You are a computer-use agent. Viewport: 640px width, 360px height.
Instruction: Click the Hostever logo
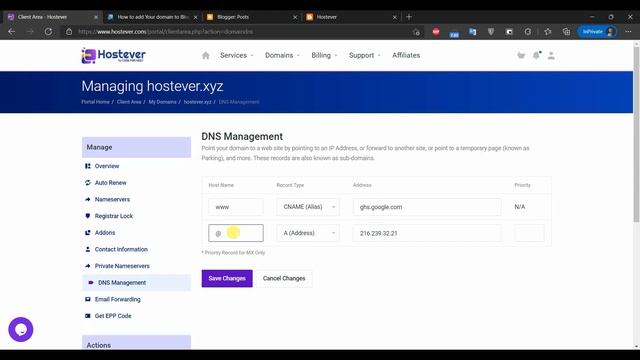(113, 56)
